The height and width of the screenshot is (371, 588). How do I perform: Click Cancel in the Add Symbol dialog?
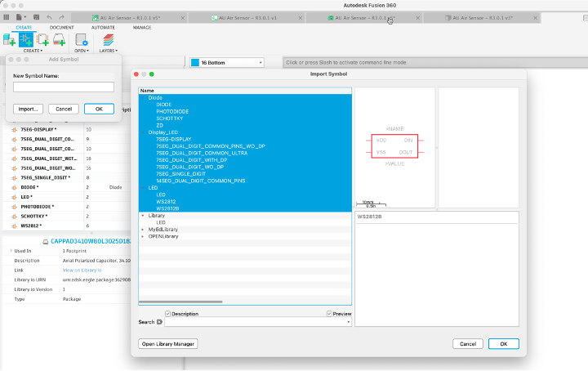[x=64, y=109]
